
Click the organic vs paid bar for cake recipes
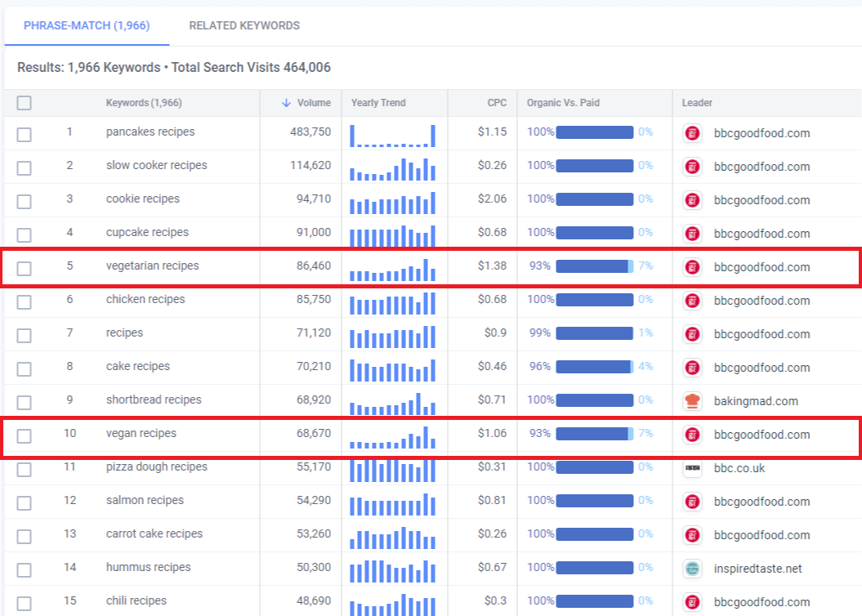[x=594, y=367]
